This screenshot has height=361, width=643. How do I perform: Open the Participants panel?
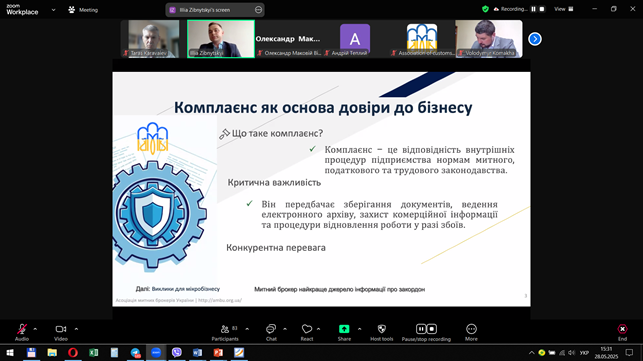(x=225, y=332)
